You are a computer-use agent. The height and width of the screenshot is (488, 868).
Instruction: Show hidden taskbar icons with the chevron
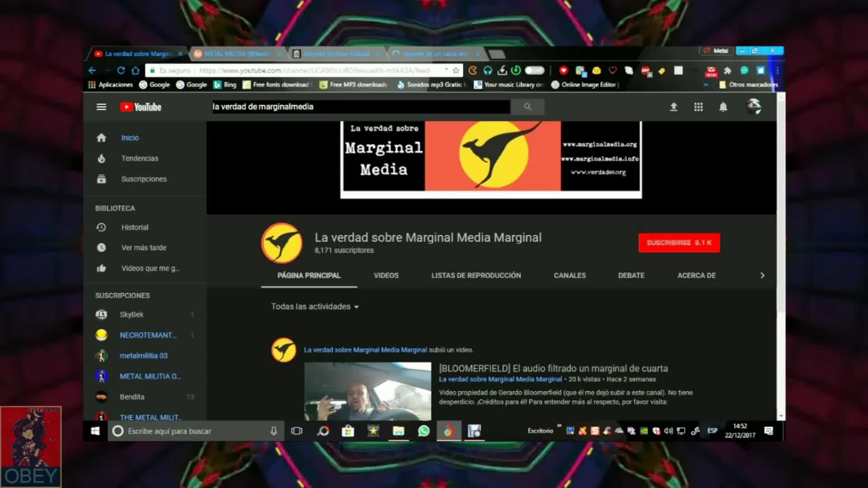(560, 425)
